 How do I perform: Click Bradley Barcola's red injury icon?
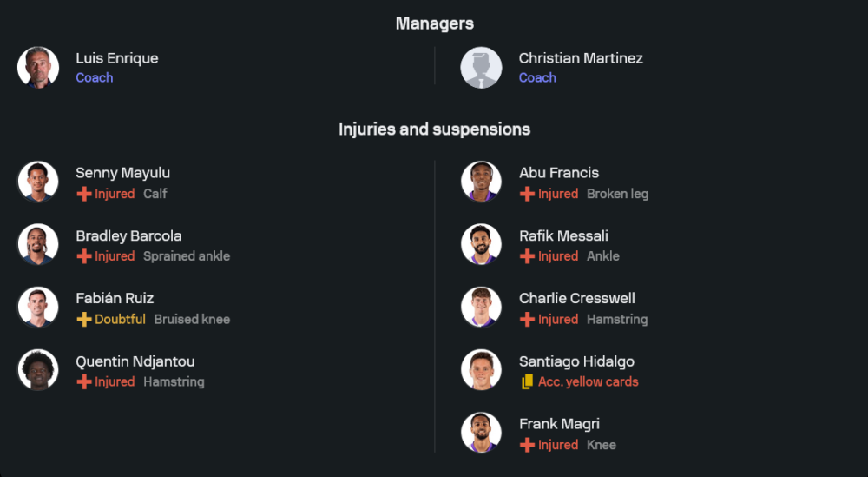[x=84, y=256]
